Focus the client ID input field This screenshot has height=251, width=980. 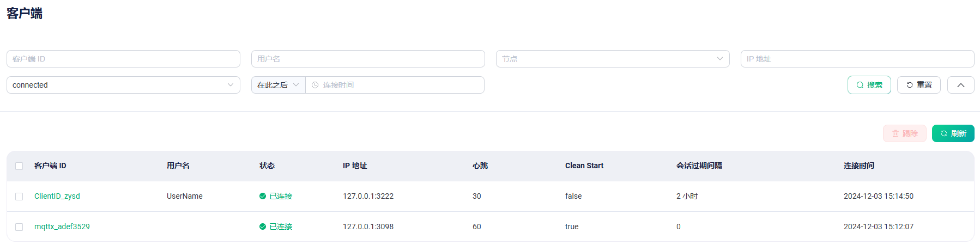pyautogui.click(x=123, y=59)
